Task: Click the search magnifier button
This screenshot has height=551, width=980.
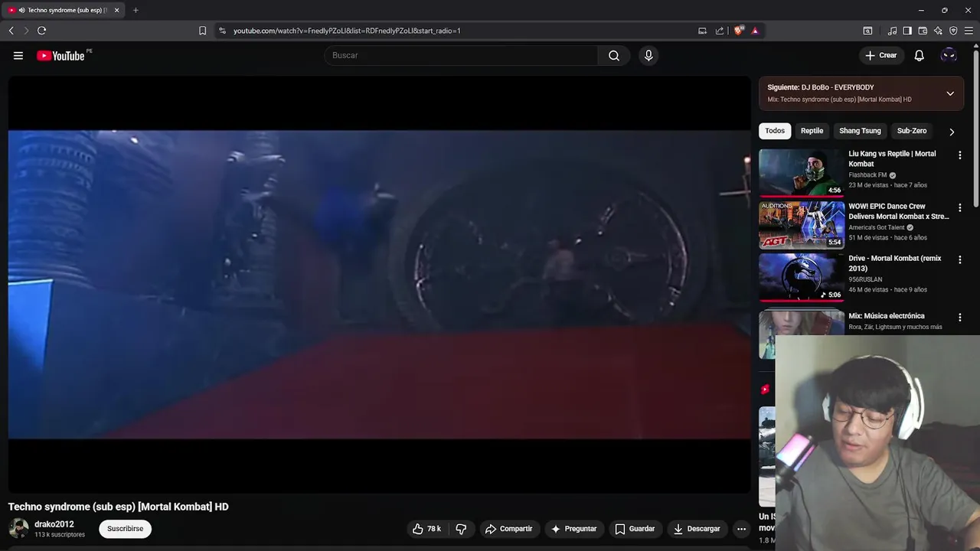Action: tap(614, 55)
